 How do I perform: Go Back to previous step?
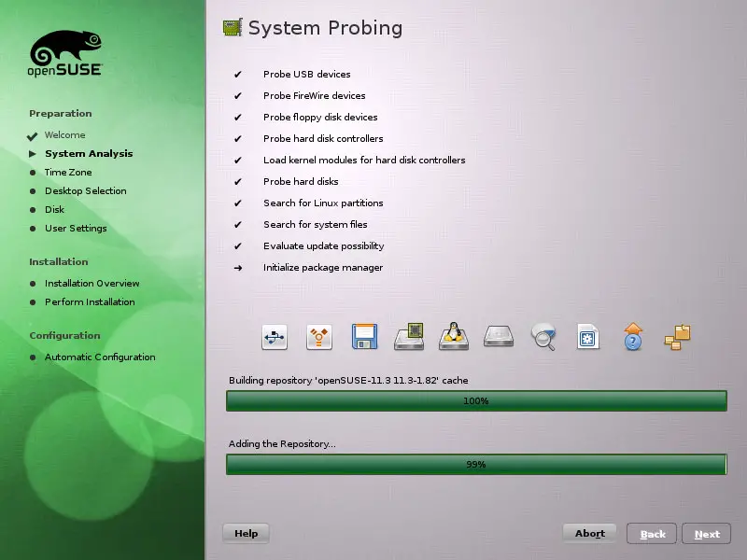[x=652, y=534]
